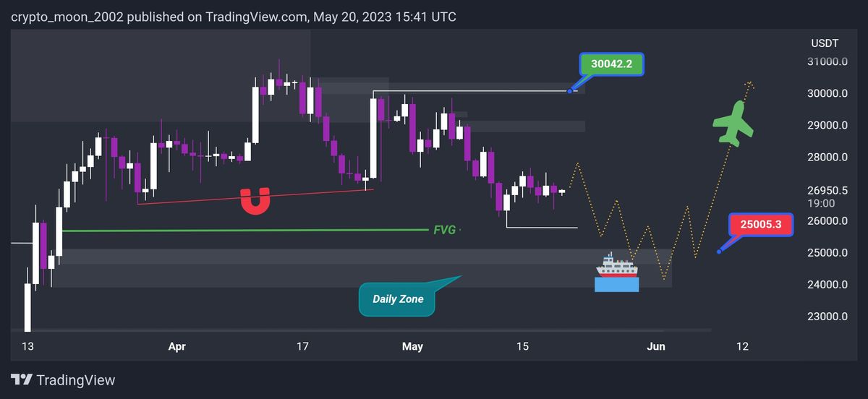Screen dimensions: 868x399
Task: Click the TradingView wordmark text
Action: click(x=75, y=380)
